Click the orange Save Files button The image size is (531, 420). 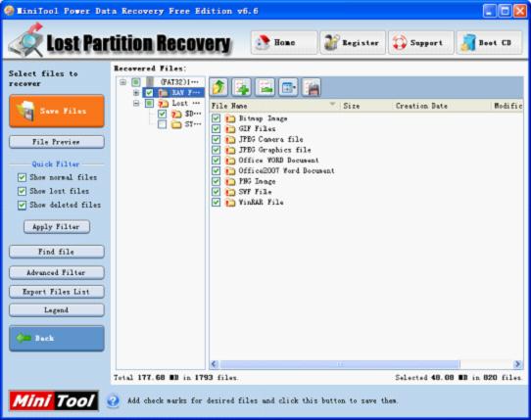pos(57,111)
